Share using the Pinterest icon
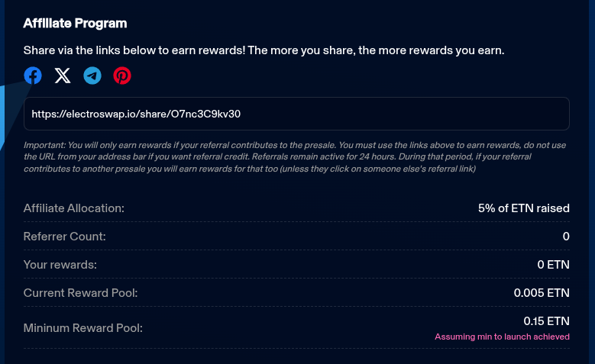This screenshot has width=595, height=364. pos(122,76)
